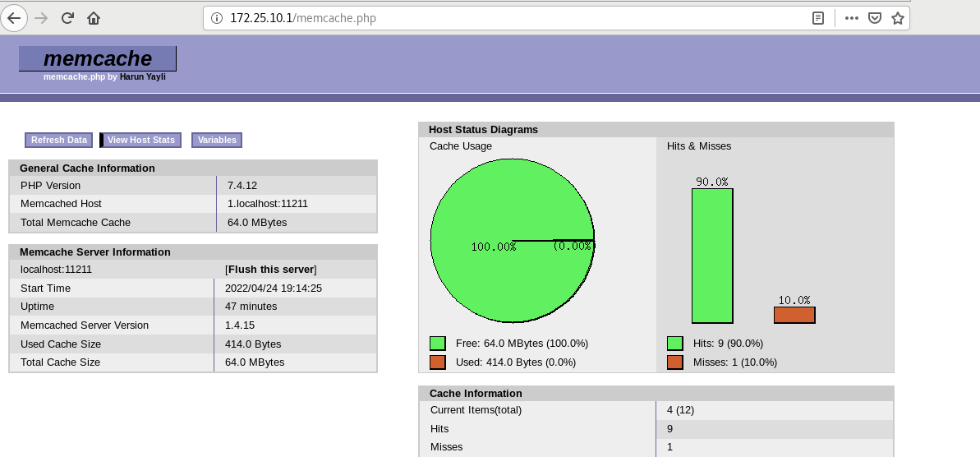The image size is (980, 457).
Task: Select the uptime value 47 minutes
Action: 251,307
